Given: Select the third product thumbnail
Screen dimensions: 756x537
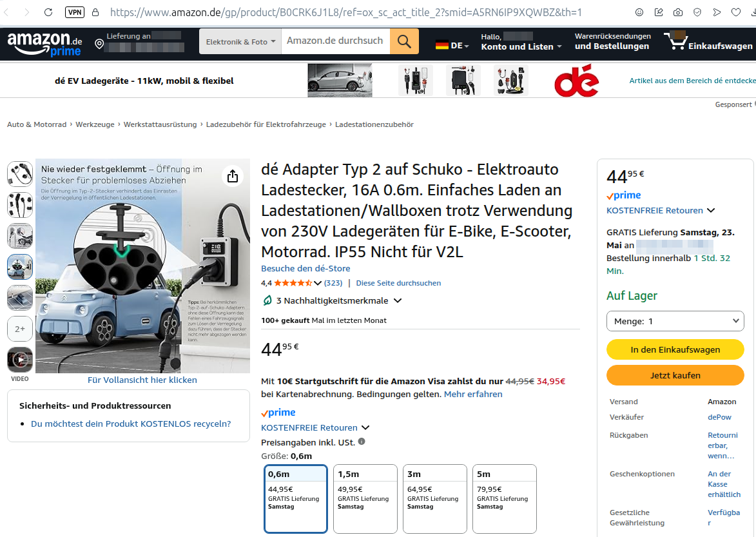Looking at the screenshot, I should pyautogui.click(x=20, y=236).
